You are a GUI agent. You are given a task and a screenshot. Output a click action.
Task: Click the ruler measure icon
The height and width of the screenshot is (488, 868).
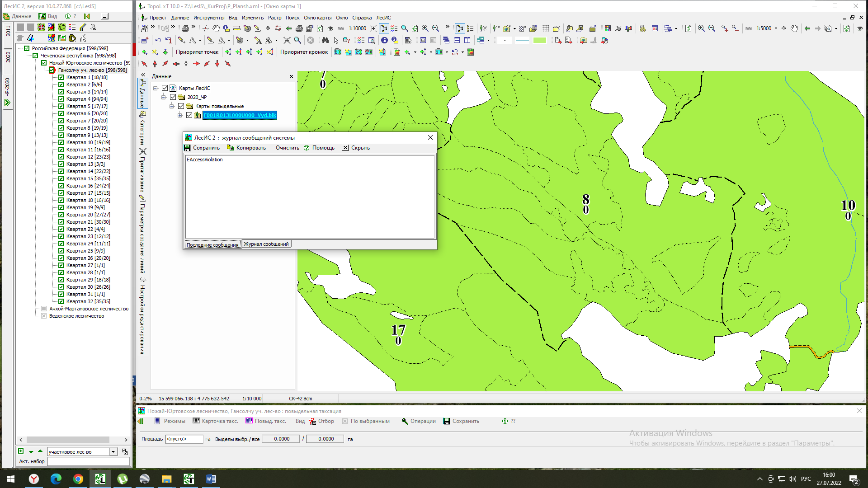coord(236,28)
